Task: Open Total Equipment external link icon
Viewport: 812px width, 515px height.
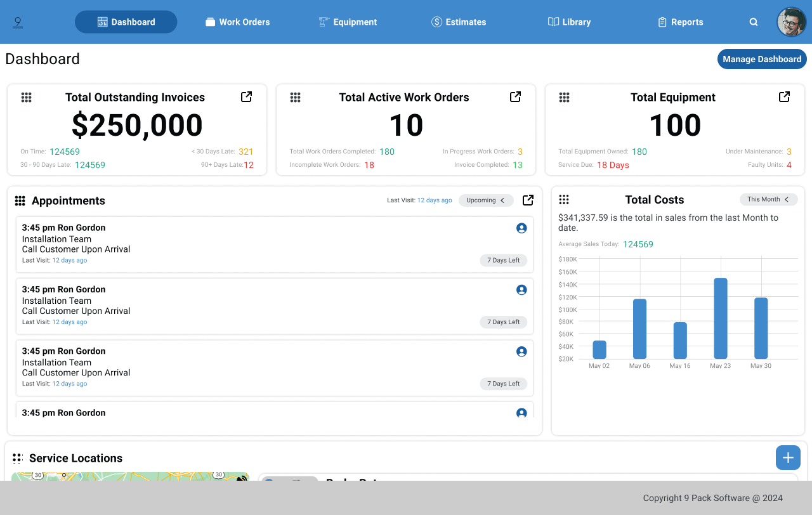Action: [x=784, y=97]
